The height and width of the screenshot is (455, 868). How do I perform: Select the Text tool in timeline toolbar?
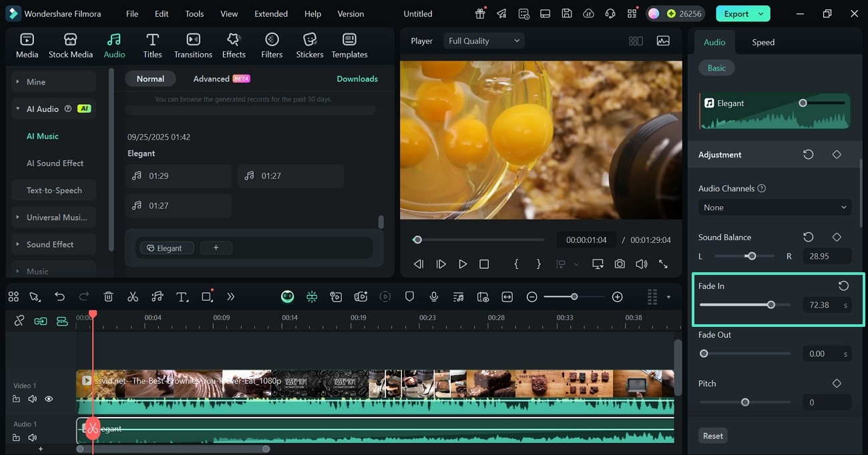(182, 297)
